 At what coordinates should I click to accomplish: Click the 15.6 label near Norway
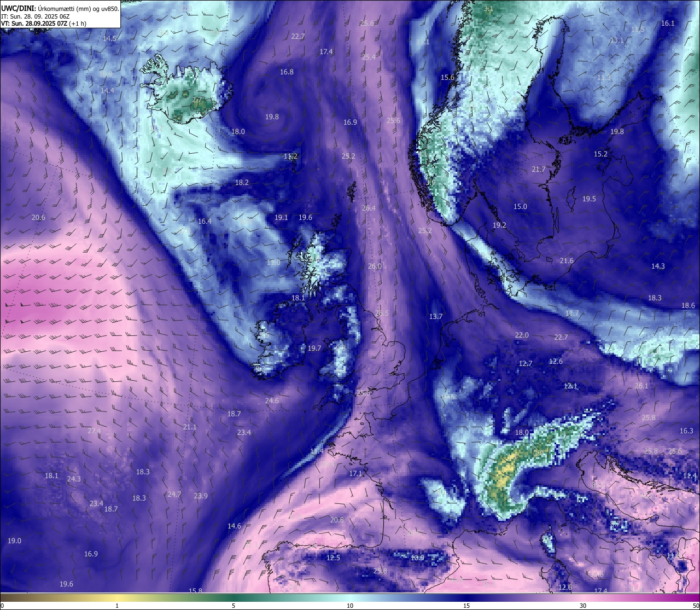click(x=447, y=77)
